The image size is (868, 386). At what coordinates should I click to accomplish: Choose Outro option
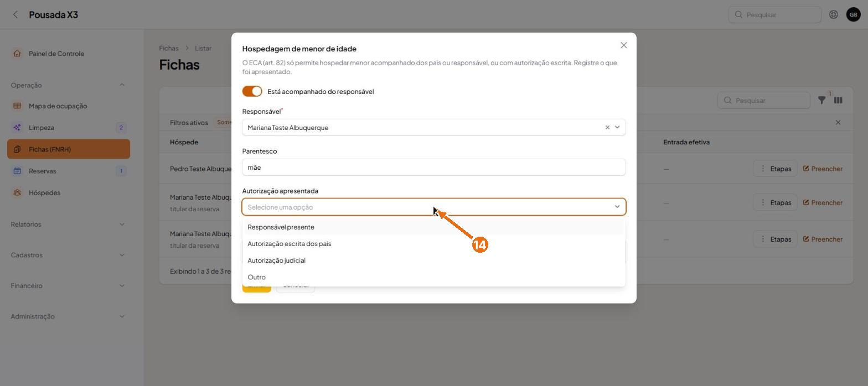(x=434, y=277)
